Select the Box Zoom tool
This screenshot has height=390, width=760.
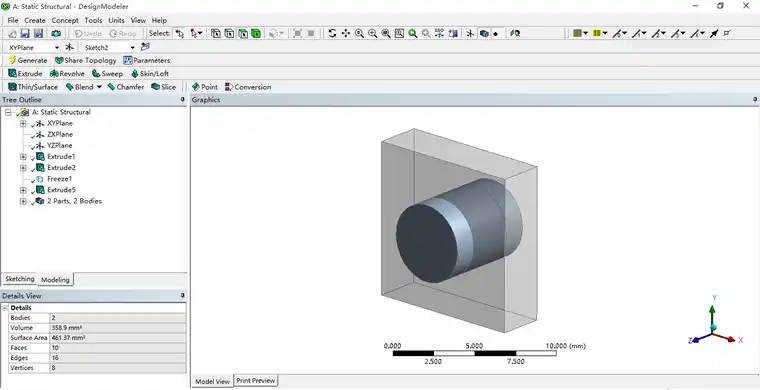pos(373,33)
